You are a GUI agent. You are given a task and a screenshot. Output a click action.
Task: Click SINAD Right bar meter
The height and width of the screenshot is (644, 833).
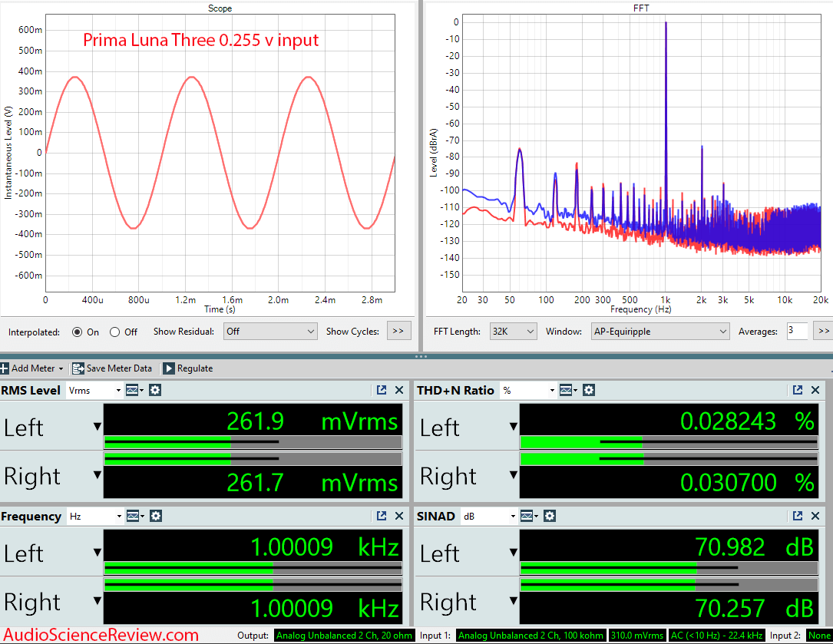(669, 584)
